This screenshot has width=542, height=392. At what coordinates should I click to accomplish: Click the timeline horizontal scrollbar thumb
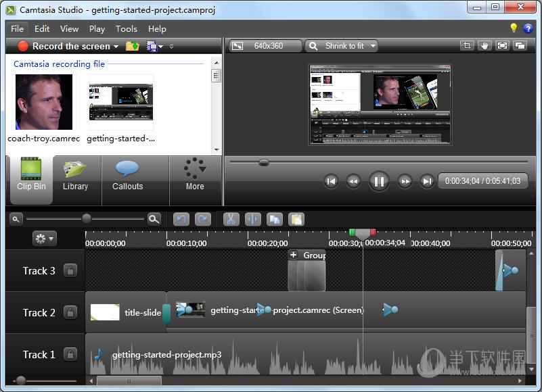click(x=129, y=381)
